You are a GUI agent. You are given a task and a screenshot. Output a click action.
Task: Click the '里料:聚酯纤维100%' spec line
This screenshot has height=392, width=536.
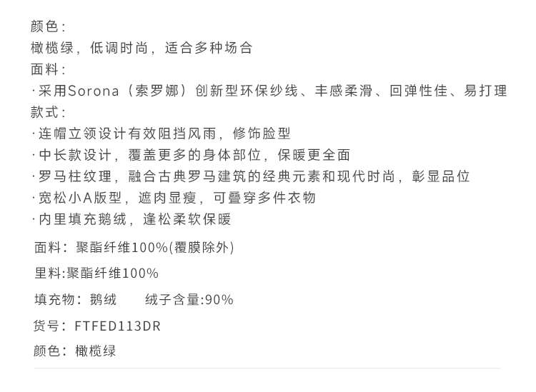coord(96,273)
